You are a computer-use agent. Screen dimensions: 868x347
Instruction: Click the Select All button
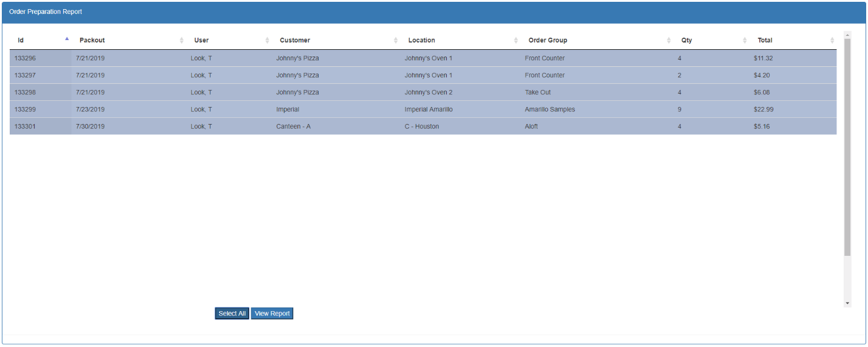(x=232, y=314)
